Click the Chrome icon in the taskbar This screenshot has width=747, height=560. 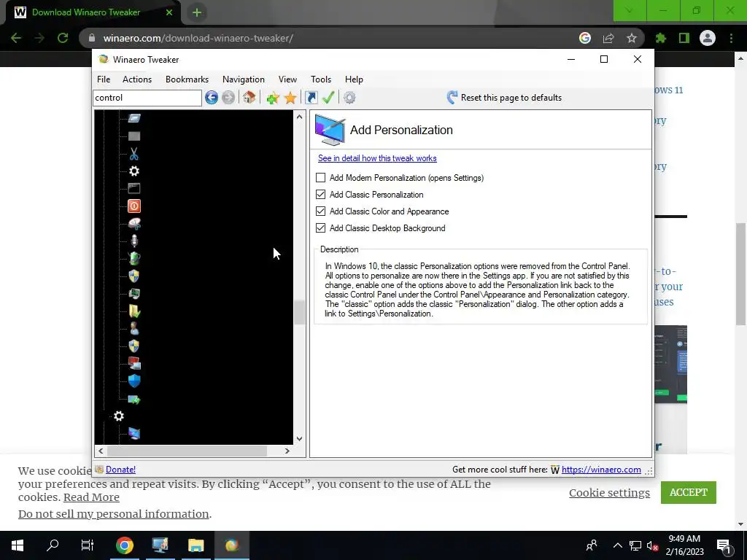124,545
